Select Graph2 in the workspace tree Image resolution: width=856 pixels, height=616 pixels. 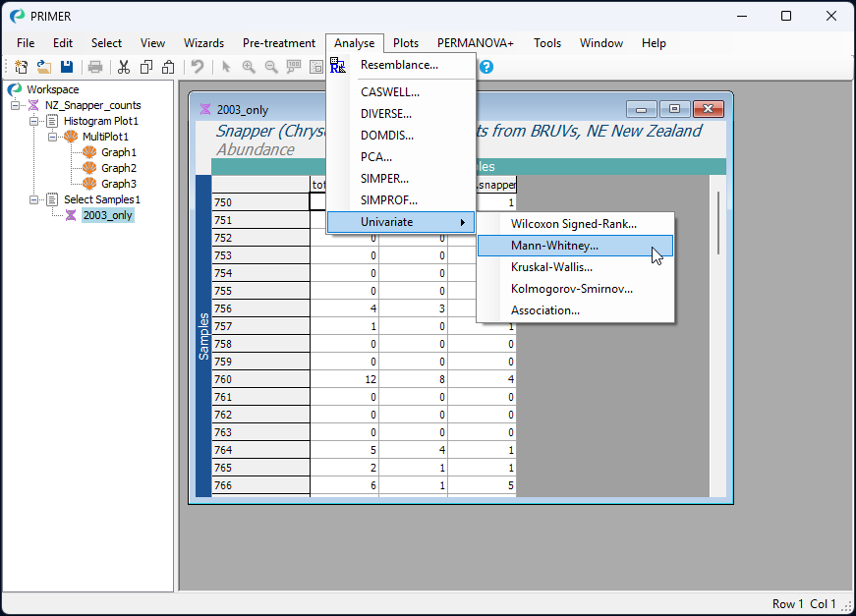pos(118,168)
